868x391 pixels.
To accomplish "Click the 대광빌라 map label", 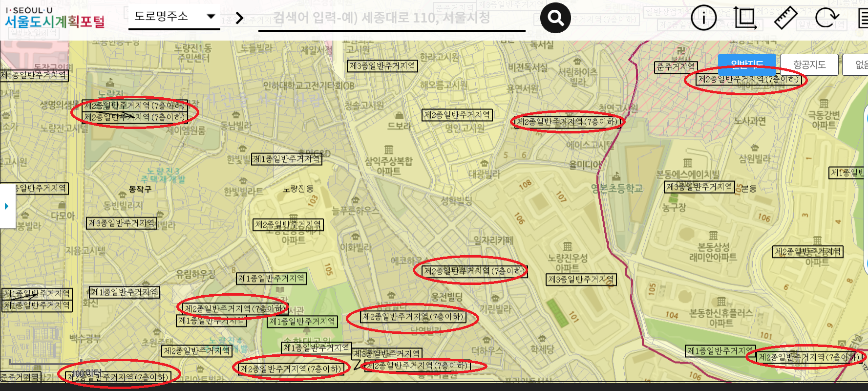I will (x=484, y=174).
